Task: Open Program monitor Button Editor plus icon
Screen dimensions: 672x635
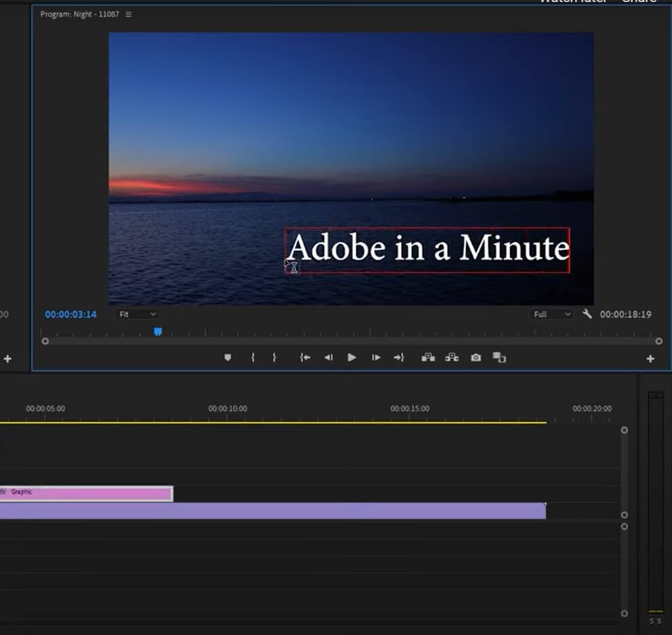Action: (650, 359)
